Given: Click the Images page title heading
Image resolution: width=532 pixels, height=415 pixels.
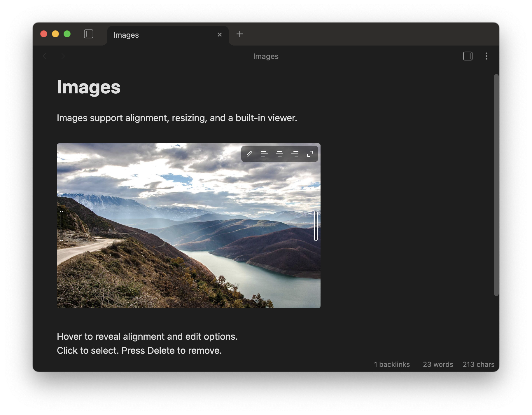Looking at the screenshot, I should click(x=89, y=87).
